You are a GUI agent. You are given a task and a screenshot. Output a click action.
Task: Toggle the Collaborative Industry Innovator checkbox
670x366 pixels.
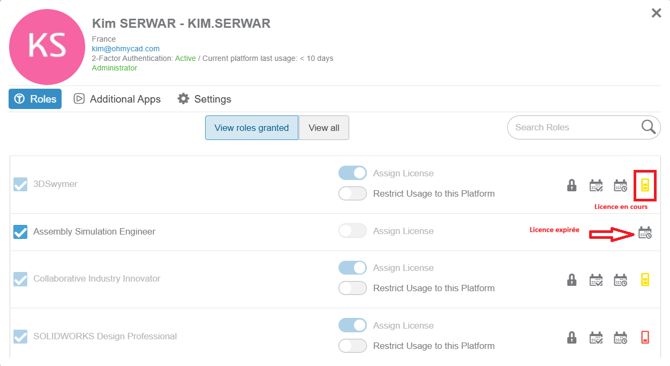[20, 279]
